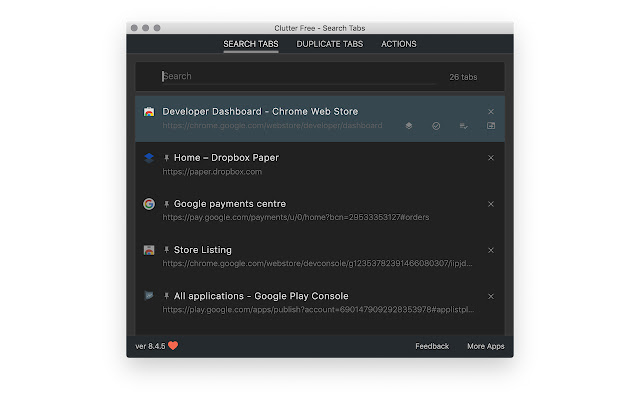Open the Feedback link
The width and height of the screenshot is (640, 400).
point(432,346)
